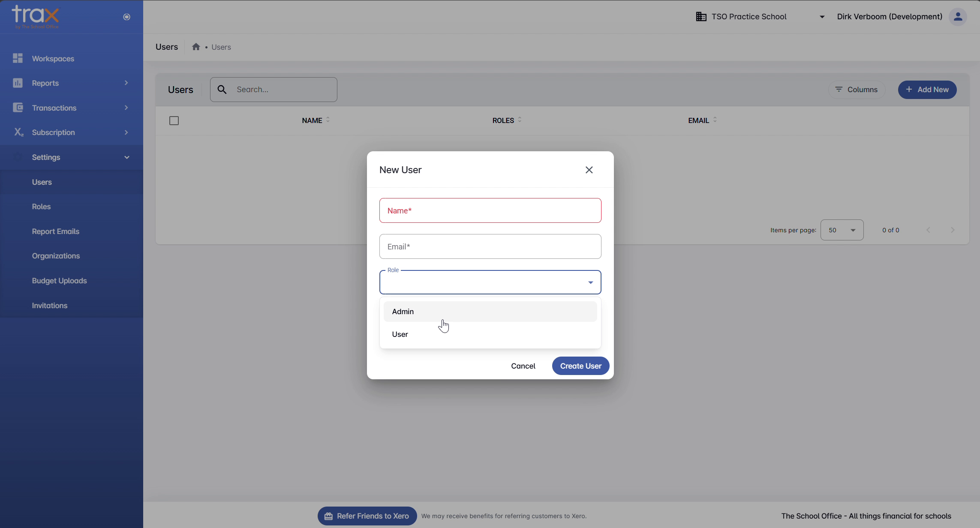Expand the Reports menu chevron

tap(126, 83)
